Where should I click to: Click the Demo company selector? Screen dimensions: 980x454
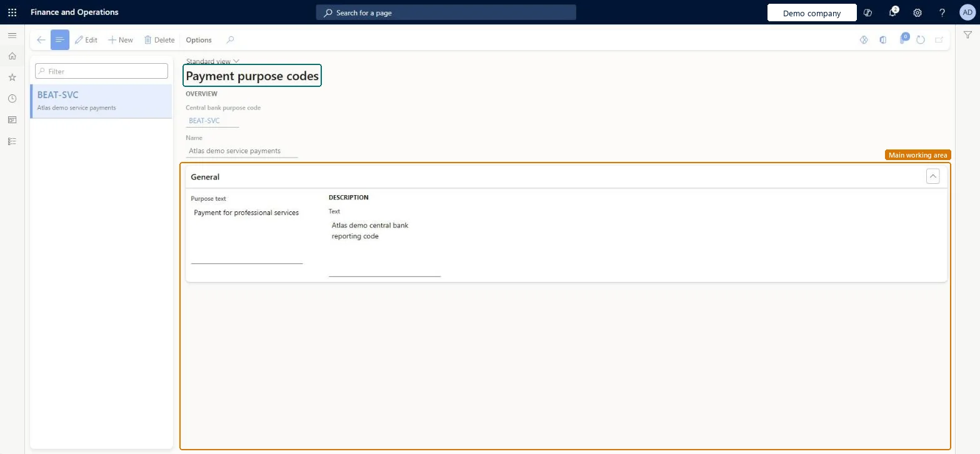tap(812, 13)
